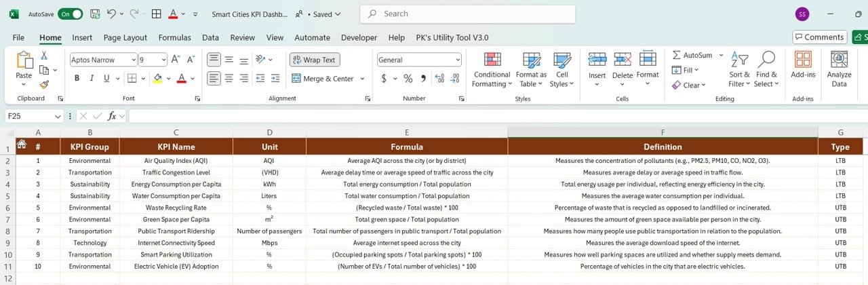Open the Formulas tab
This screenshot has height=285, width=868.
(175, 38)
